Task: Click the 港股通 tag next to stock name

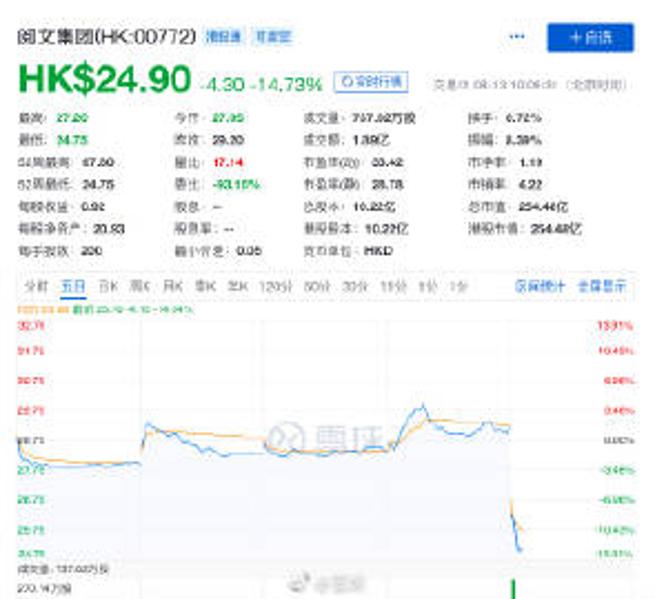Action: coord(219,37)
